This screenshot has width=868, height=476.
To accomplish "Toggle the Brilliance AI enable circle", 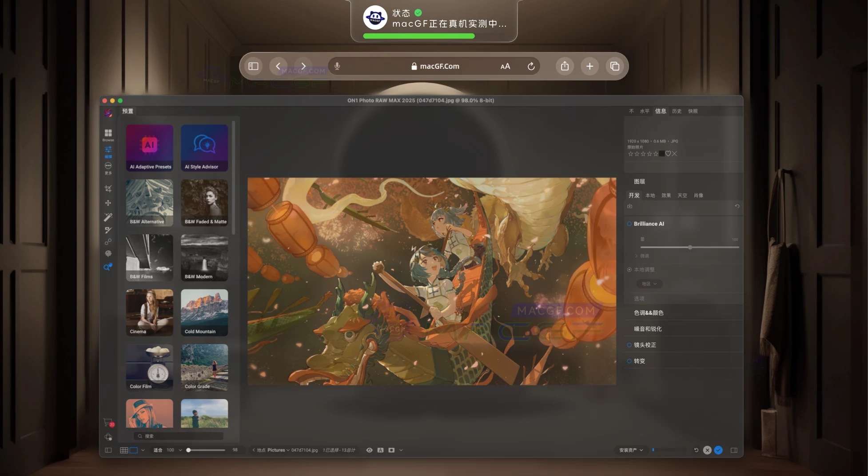I will [x=629, y=224].
